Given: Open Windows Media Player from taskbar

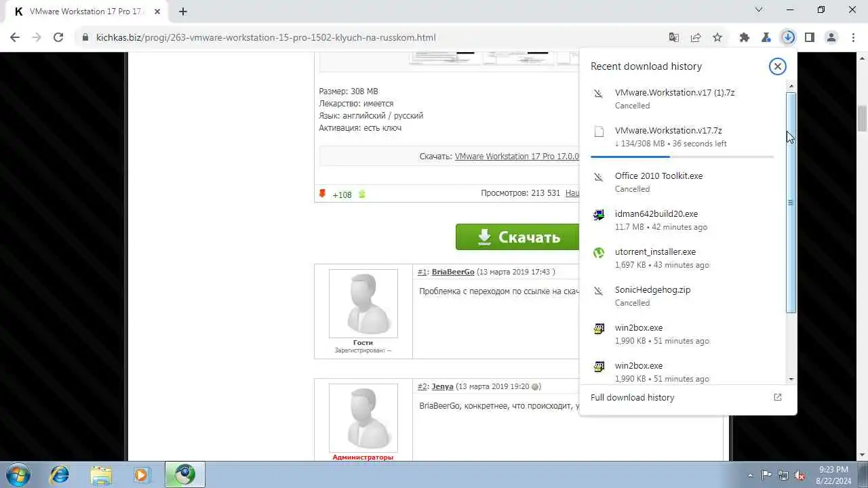Looking at the screenshot, I should (x=141, y=474).
